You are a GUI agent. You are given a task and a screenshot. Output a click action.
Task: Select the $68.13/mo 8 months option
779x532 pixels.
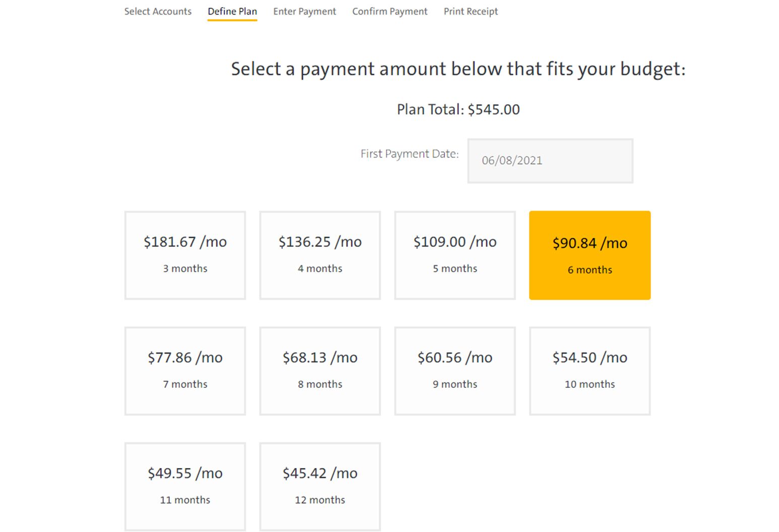[320, 371]
